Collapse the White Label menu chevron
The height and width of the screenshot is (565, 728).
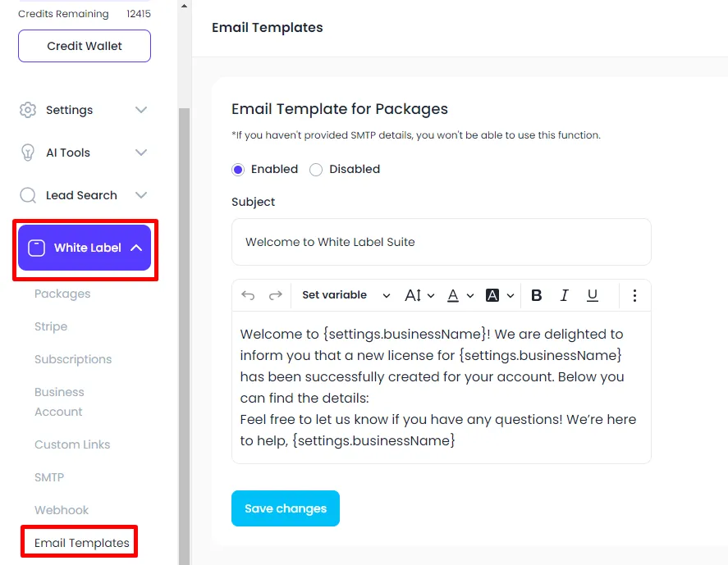(x=136, y=248)
